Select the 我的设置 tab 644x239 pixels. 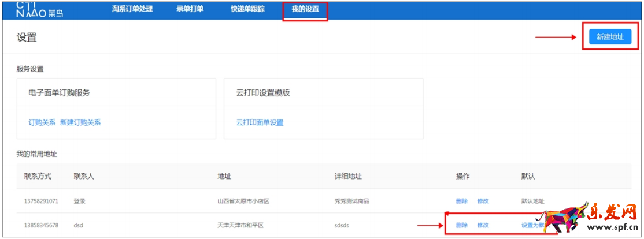(x=305, y=9)
